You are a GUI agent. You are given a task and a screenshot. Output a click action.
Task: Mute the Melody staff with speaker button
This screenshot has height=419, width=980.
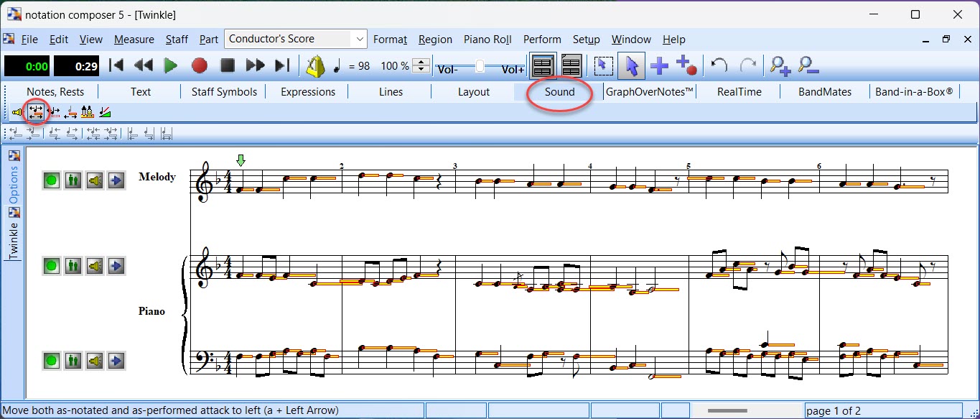[x=94, y=180]
